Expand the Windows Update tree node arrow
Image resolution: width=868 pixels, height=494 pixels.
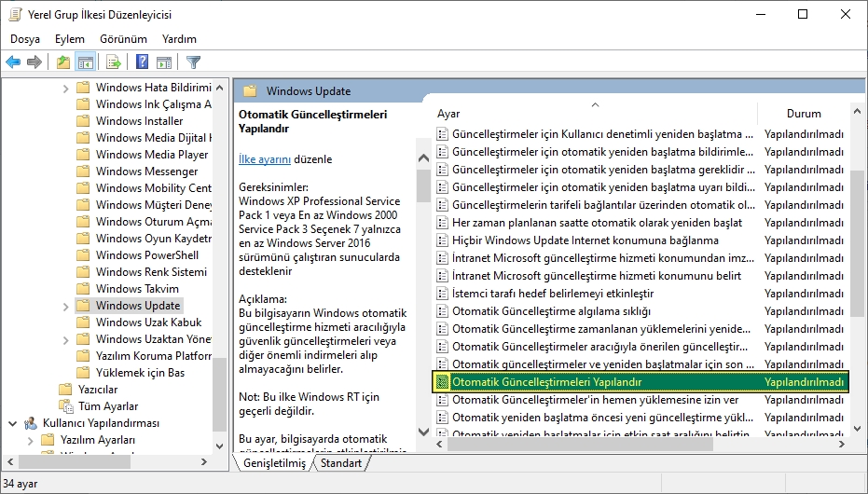(65, 306)
